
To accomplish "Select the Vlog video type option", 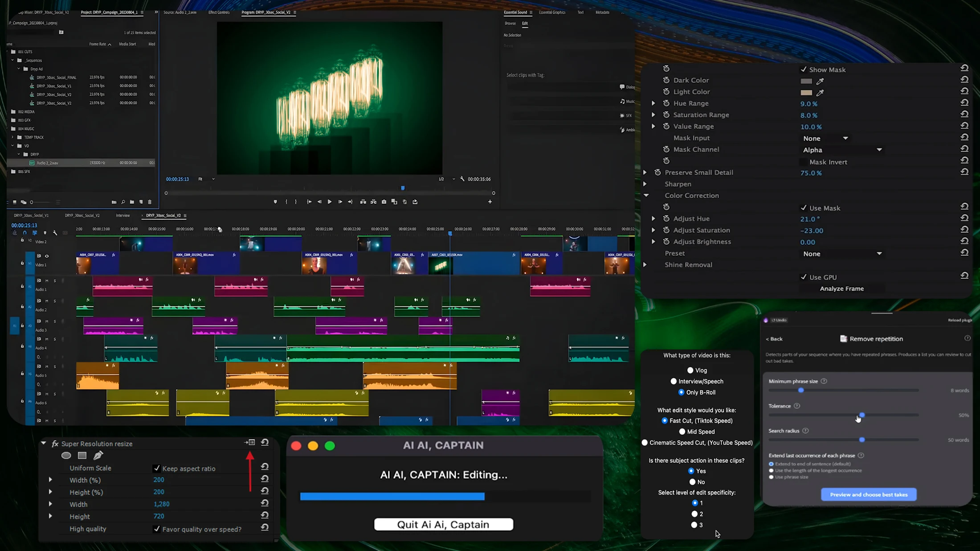I will (690, 370).
